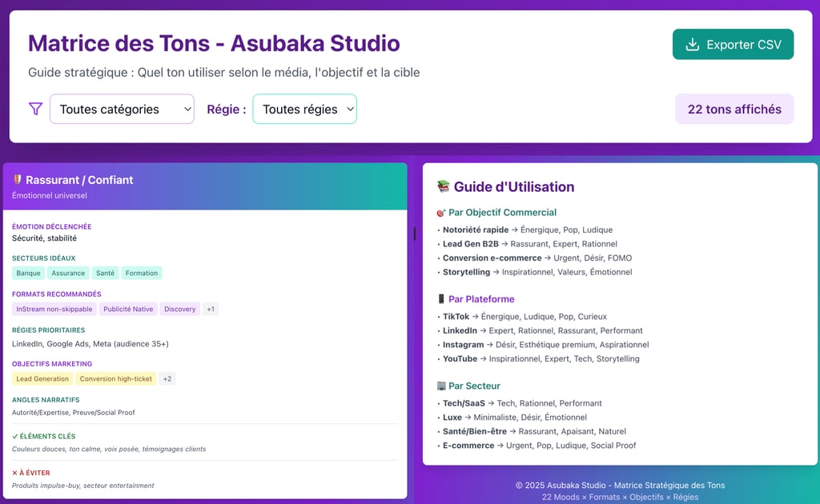This screenshot has width=820, height=504.
Task: Click the target icon beside Par Objectif Commercial
Action: [441, 213]
